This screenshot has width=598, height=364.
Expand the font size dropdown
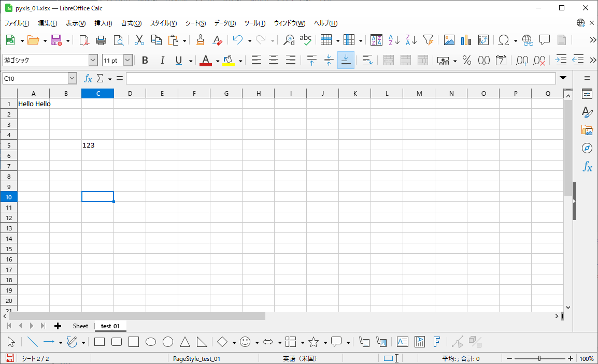click(127, 60)
